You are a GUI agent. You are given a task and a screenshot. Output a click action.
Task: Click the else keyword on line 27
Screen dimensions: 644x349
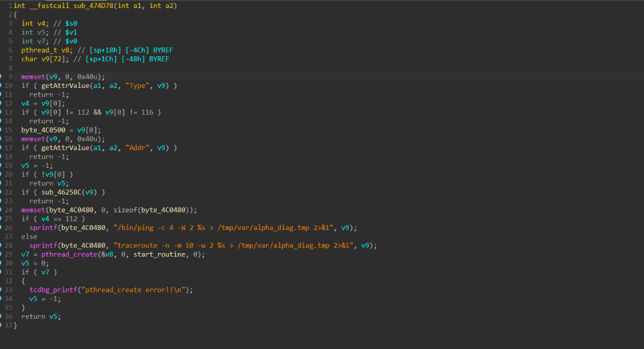coord(30,236)
